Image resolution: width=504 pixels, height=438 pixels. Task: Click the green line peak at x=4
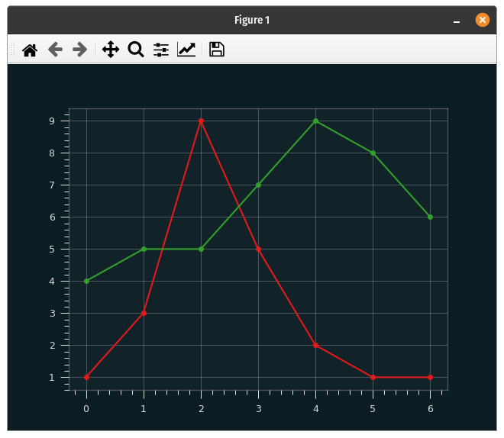(315, 121)
